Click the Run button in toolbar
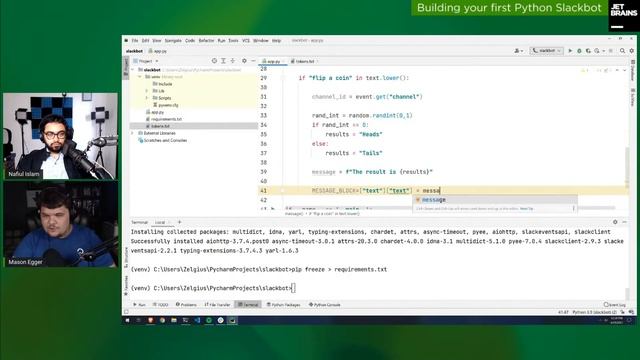The width and height of the screenshot is (640, 360). pyautogui.click(x=570, y=51)
